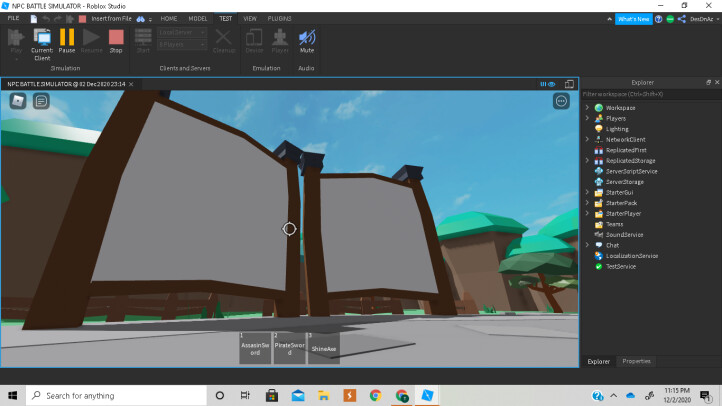Select ServerScriptService in the Explorer
722x406 pixels.
tap(631, 171)
